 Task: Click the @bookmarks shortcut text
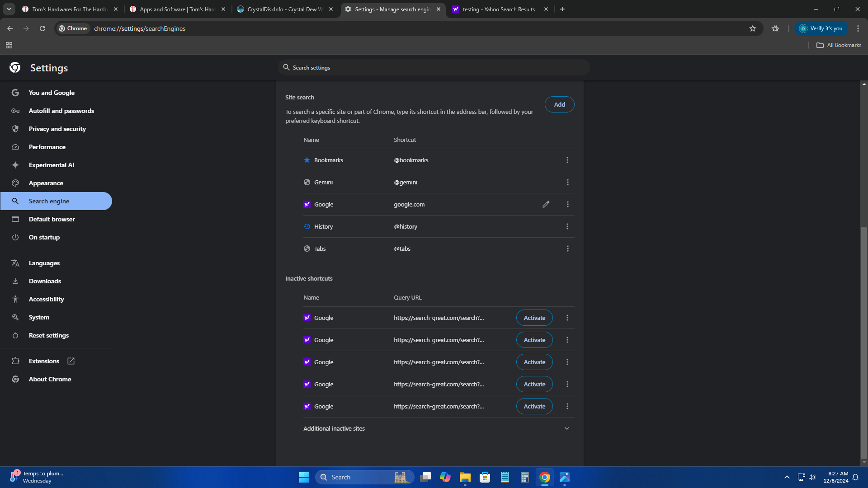[x=411, y=160]
